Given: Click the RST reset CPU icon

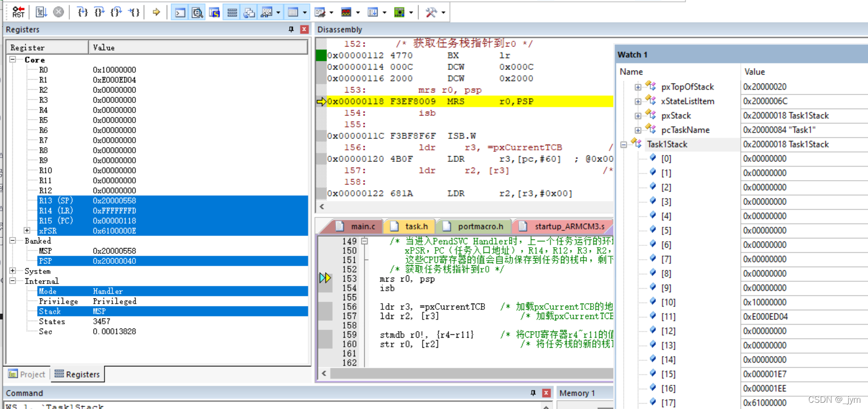Looking at the screenshot, I should [x=19, y=12].
